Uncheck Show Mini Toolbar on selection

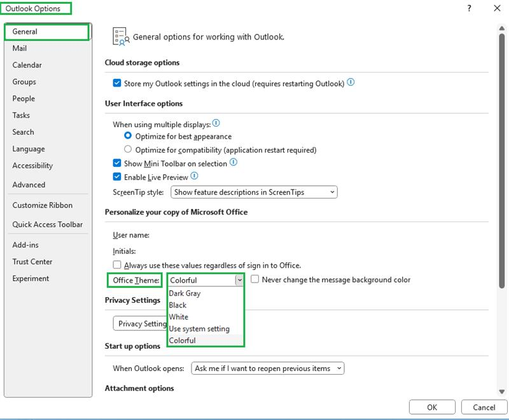[117, 163]
